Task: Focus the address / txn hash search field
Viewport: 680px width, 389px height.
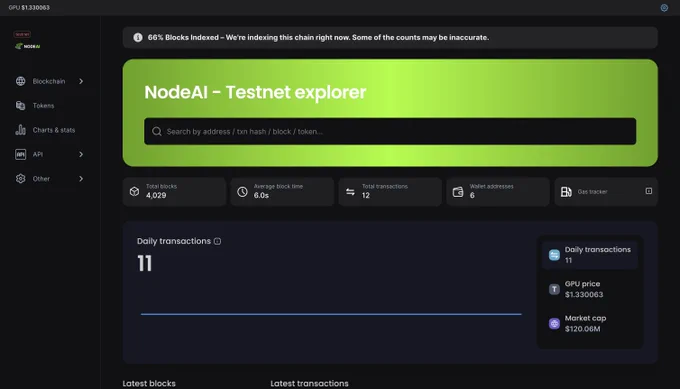Action: tap(390, 131)
